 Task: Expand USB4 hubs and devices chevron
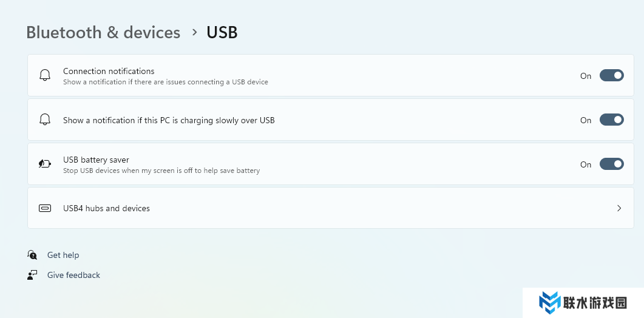(x=619, y=208)
